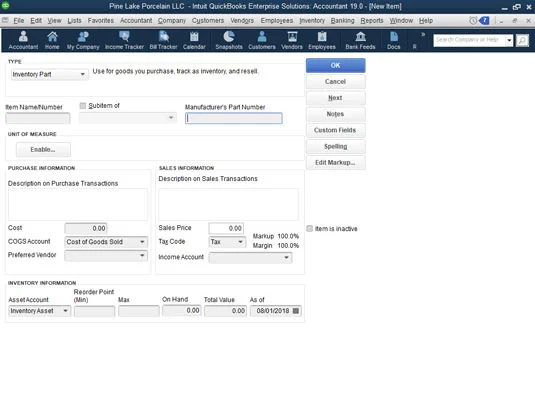The width and height of the screenshot is (535, 400).
Task: Enable the Subitem of checkbox
Action: point(83,106)
